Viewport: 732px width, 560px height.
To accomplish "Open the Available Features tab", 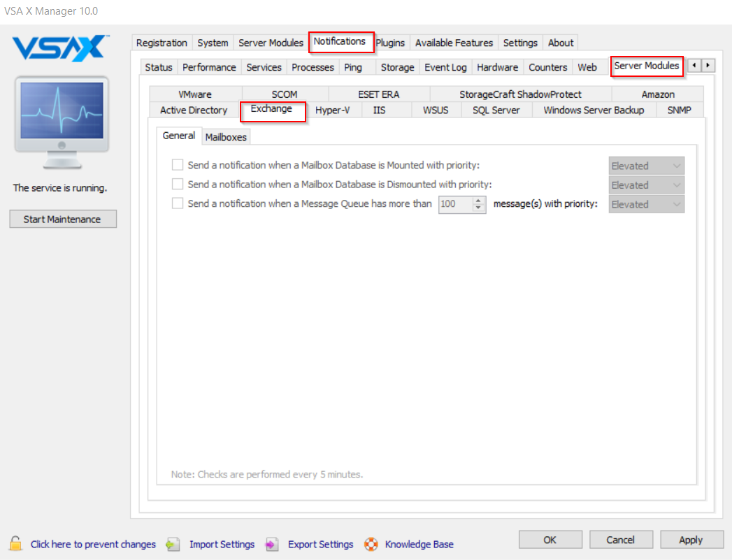I will pyautogui.click(x=454, y=43).
